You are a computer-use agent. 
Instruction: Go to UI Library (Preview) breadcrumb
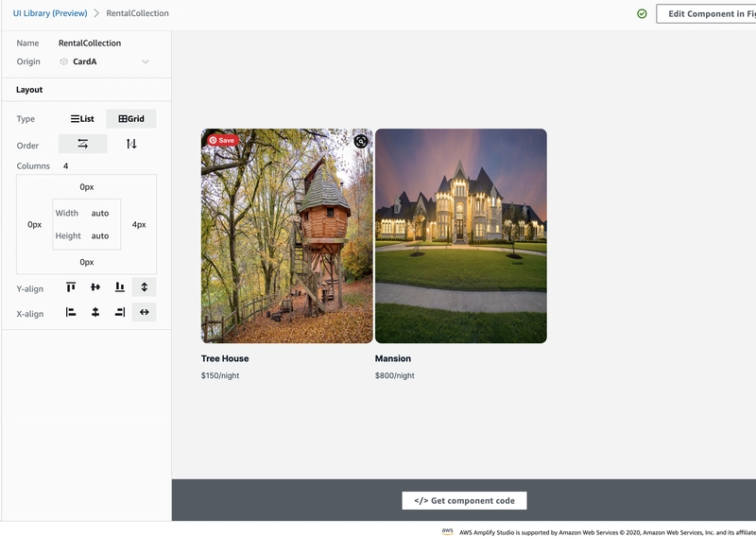coord(50,13)
